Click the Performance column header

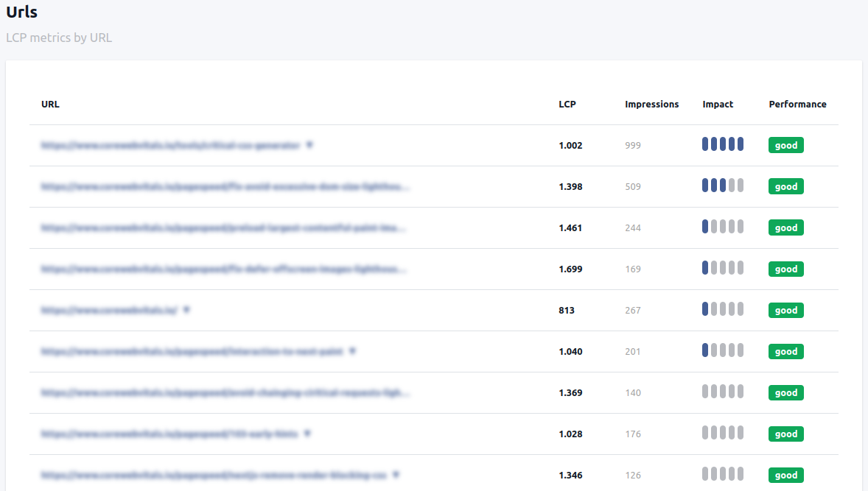(x=797, y=105)
